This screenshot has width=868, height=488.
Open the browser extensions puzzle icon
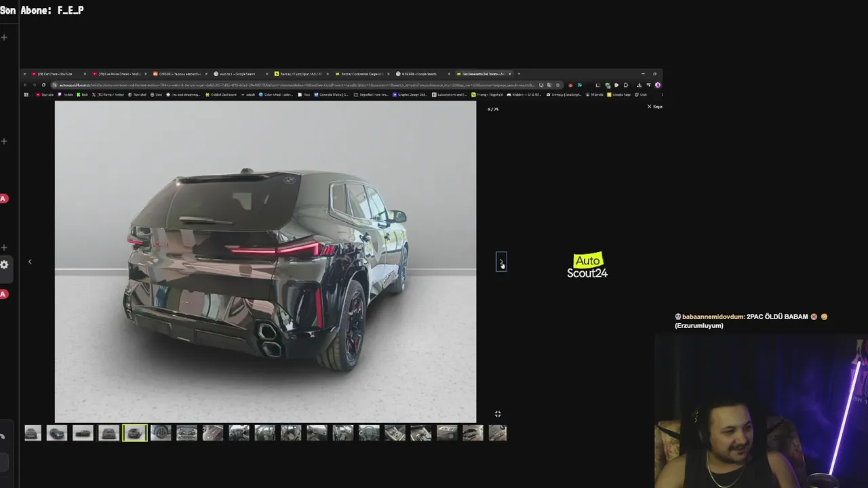point(625,85)
